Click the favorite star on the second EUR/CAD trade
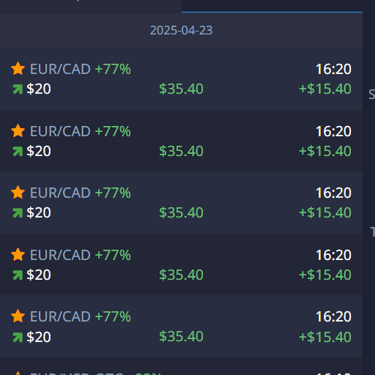Image resolution: width=375 pixels, height=375 pixels. pos(18,131)
